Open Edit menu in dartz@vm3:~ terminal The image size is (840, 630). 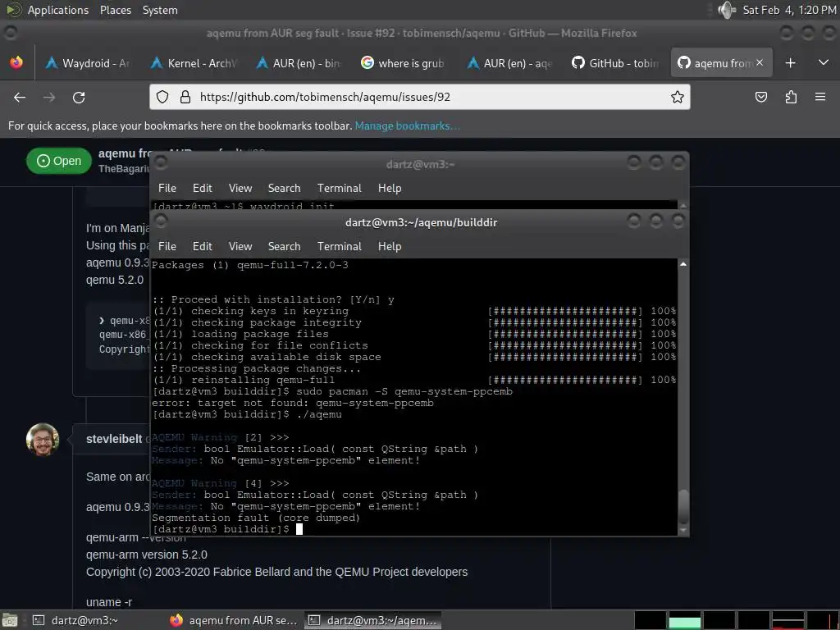(x=203, y=188)
